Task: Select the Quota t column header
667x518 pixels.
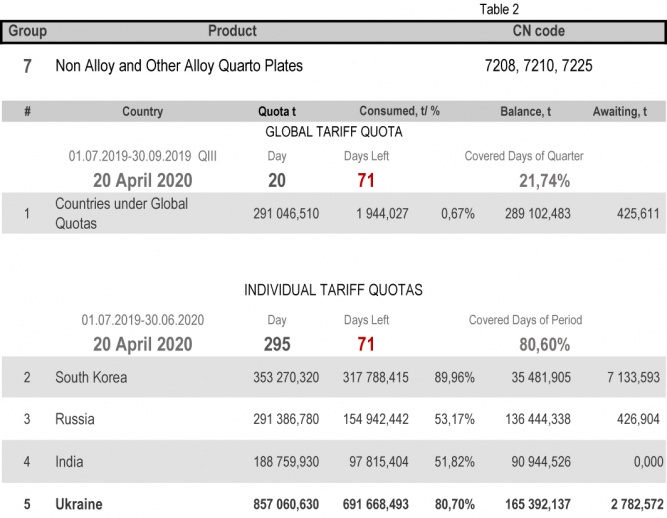Action: [x=277, y=112]
